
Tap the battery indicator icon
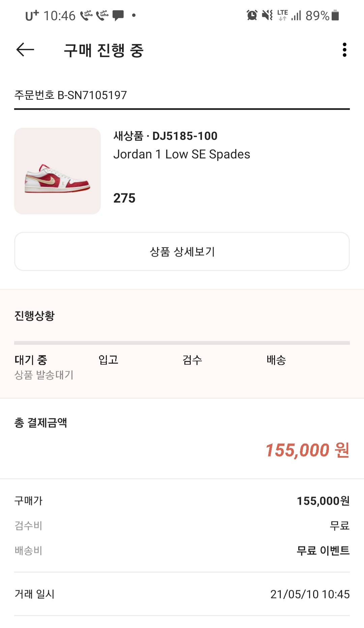pos(335,15)
